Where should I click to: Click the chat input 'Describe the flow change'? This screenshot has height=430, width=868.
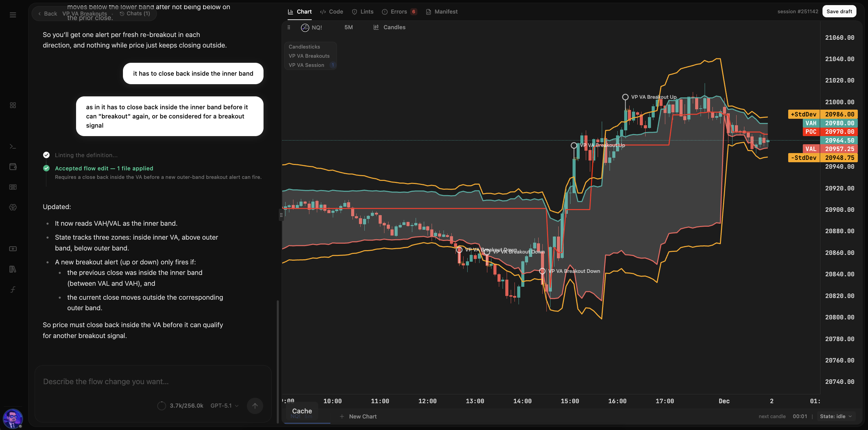pyautogui.click(x=153, y=382)
